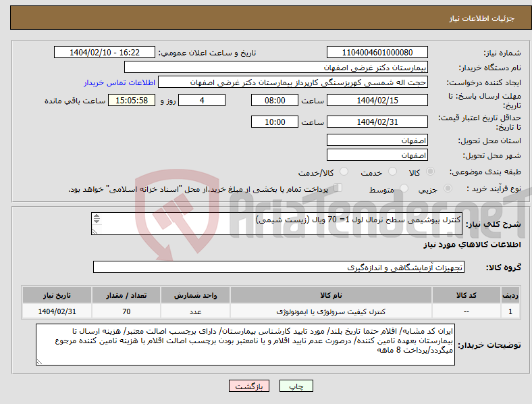Click the response time field 08:00
This screenshot has width=532, height=404.
275,101
